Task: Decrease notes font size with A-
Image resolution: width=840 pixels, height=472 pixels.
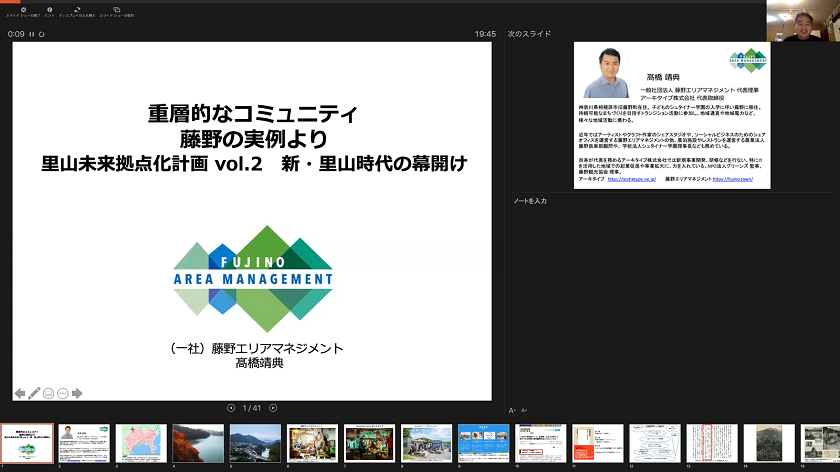Action: (524, 410)
